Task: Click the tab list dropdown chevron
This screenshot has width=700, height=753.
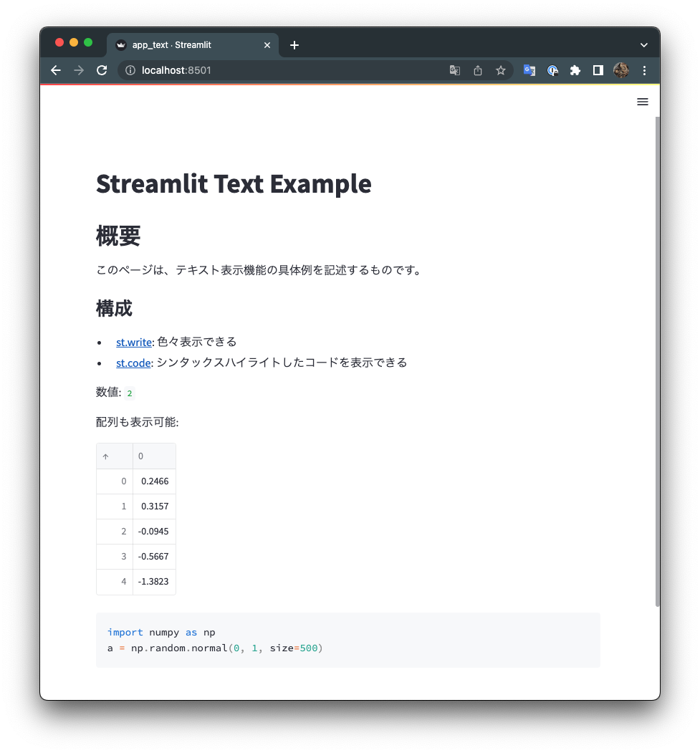Action: point(643,44)
